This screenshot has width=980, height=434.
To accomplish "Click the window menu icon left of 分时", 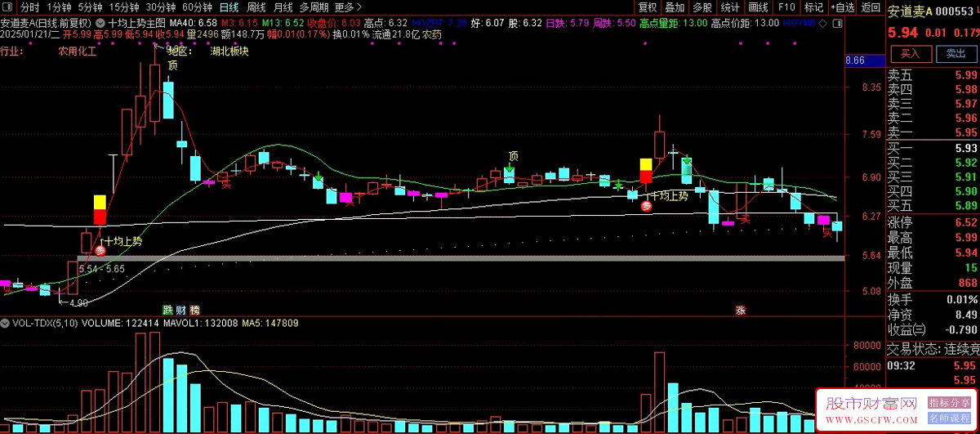I will 8,7.
